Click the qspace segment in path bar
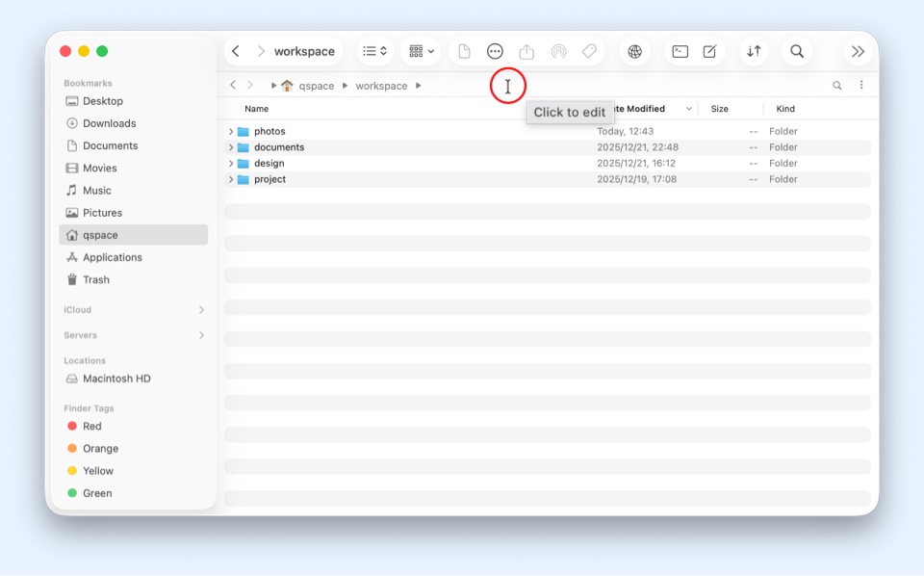 [316, 86]
